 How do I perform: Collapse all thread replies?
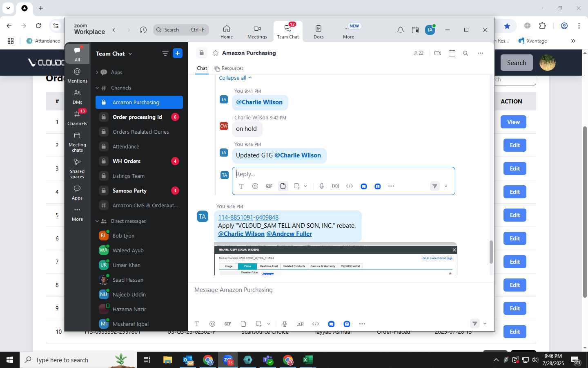[235, 78]
